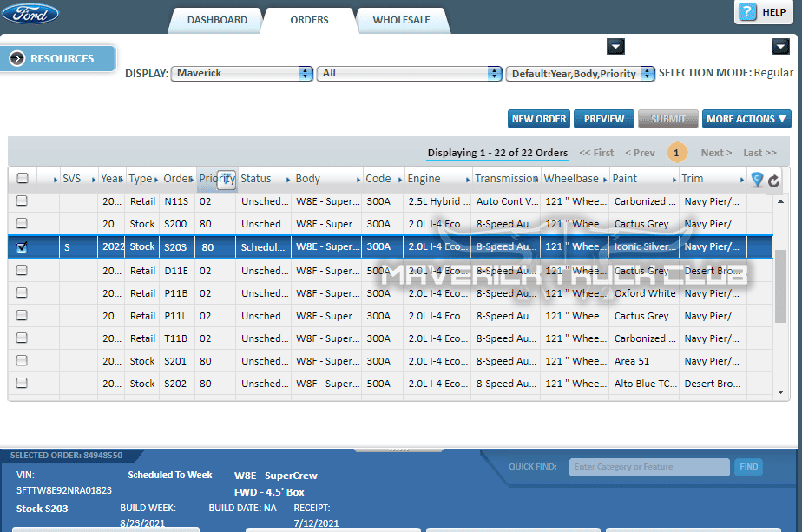Select the Iconic Silver paint cell

(644, 246)
